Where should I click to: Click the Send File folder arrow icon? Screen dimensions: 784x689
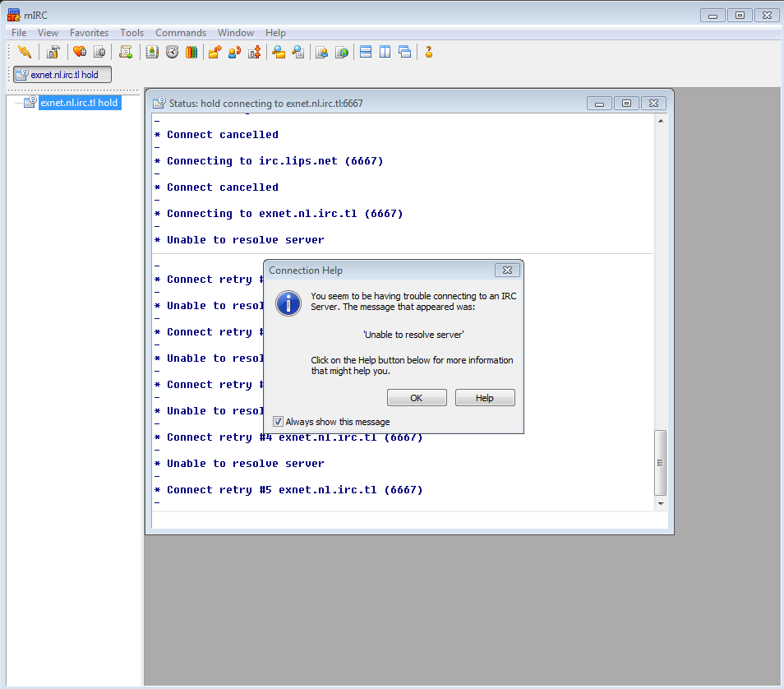pyautogui.click(x=215, y=52)
